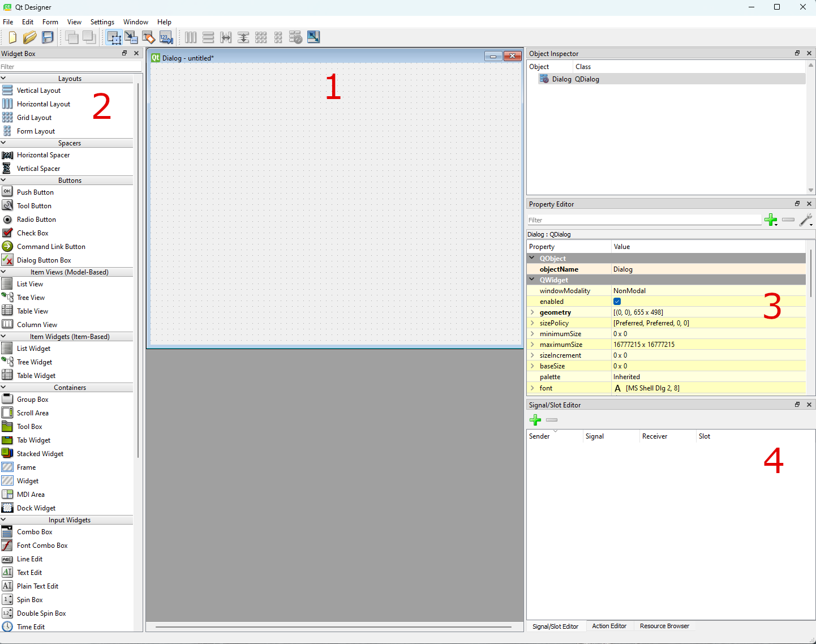Activate the Edit Tab Order mode icon
816x644 pixels.
point(166,37)
